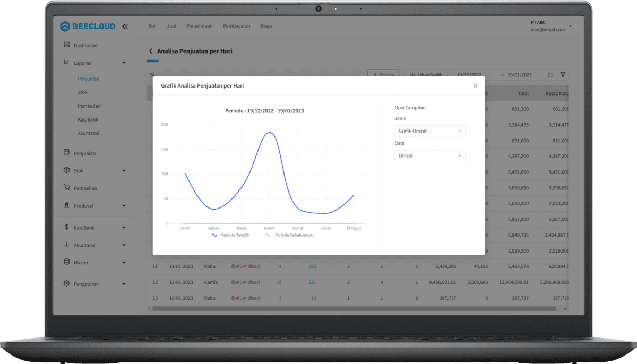Open the Penerimaan top menu

(x=200, y=26)
